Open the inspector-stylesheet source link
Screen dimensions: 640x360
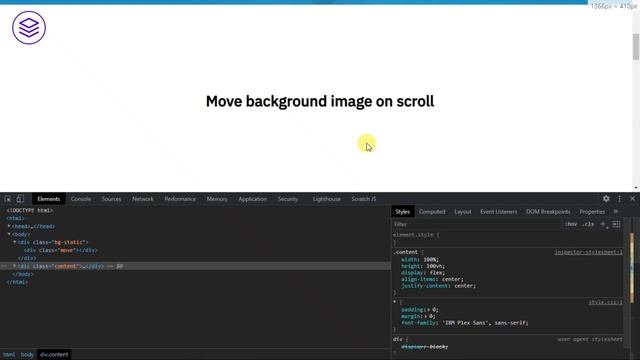click(588, 252)
